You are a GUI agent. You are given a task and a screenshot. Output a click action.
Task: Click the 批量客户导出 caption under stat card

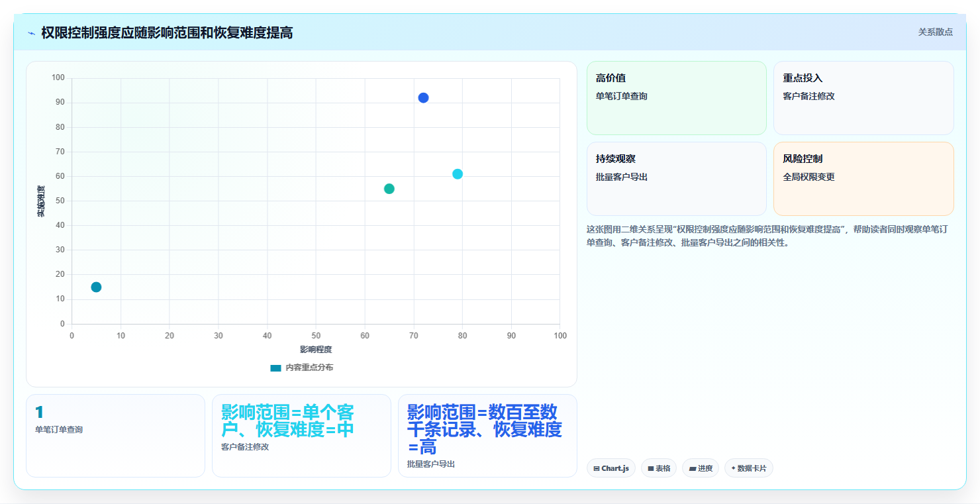coord(431,464)
